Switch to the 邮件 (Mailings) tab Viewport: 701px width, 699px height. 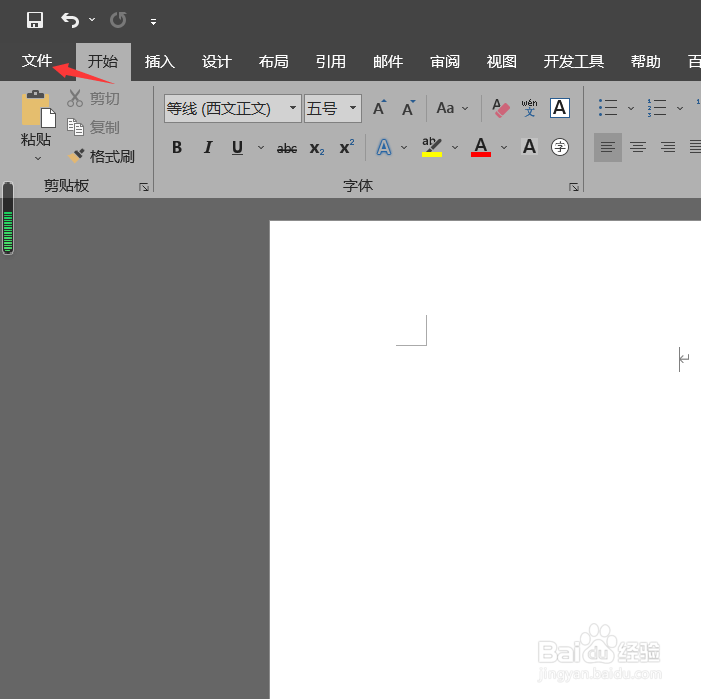388,62
